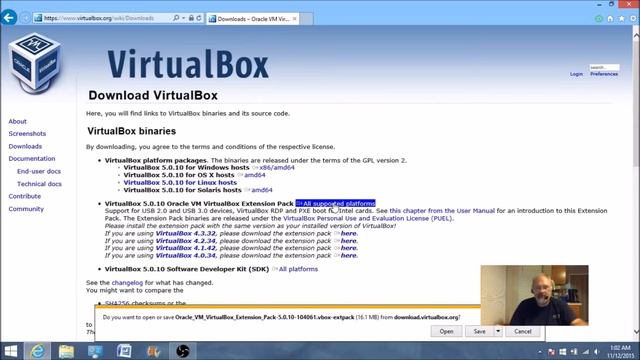Screen dimensions: 640x360
Task: Click the browser Forward arrow button
Action: point(25,18)
